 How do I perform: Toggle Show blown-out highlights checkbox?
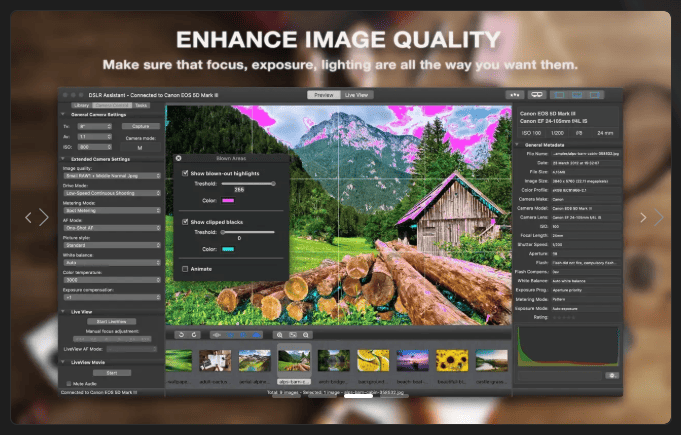(185, 173)
